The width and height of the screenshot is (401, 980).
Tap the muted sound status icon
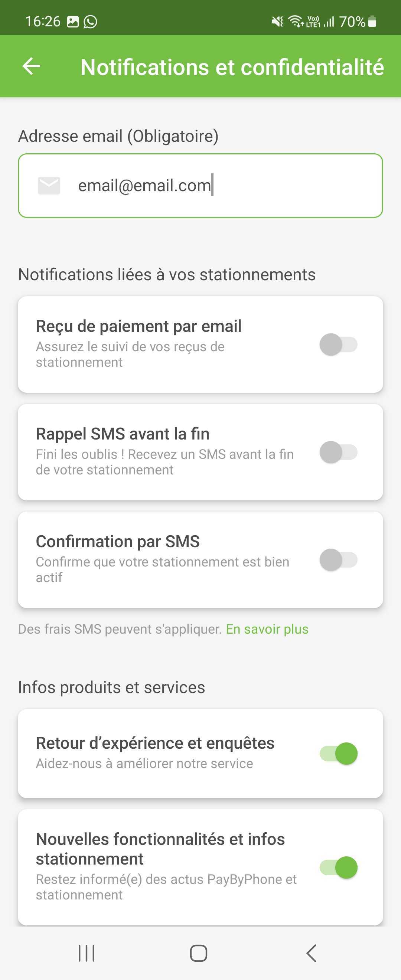click(277, 22)
